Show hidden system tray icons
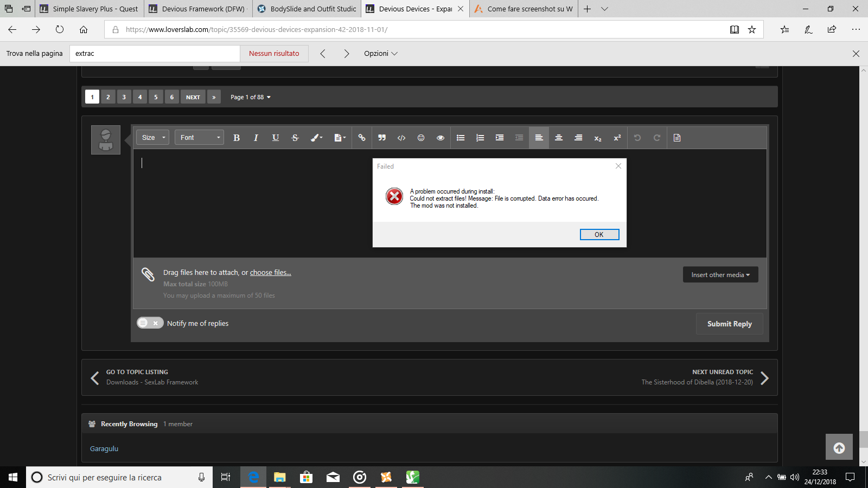868x488 pixels. point(768,477)
